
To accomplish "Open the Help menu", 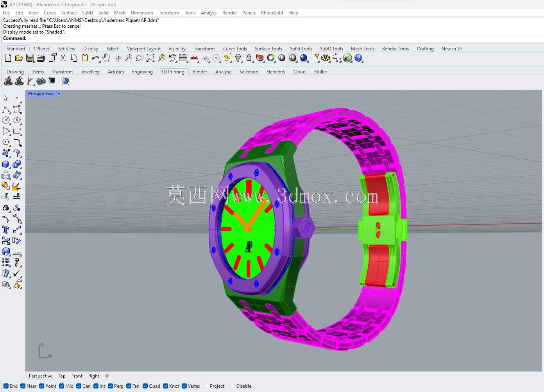I will 293,13.
